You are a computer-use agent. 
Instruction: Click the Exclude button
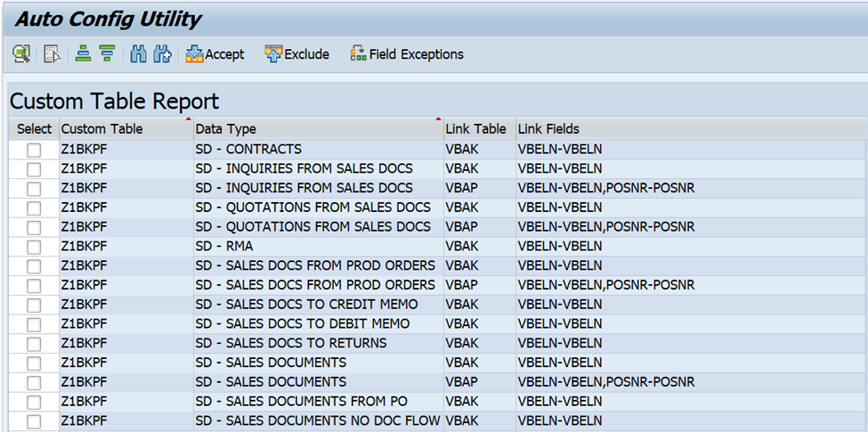[297, 54]
